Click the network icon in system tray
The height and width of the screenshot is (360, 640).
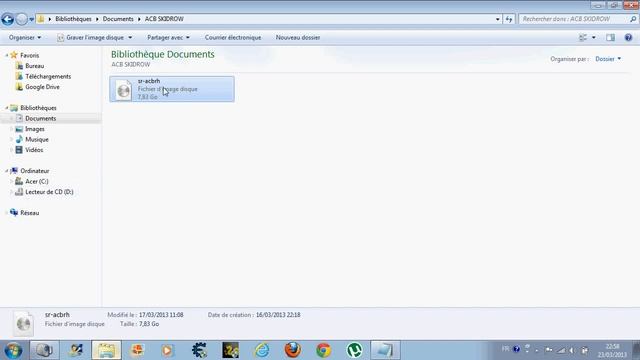click(562, 350)
